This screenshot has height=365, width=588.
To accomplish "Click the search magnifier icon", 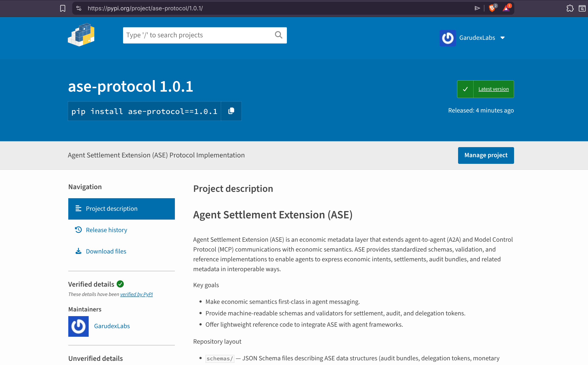I will point(278,35).
